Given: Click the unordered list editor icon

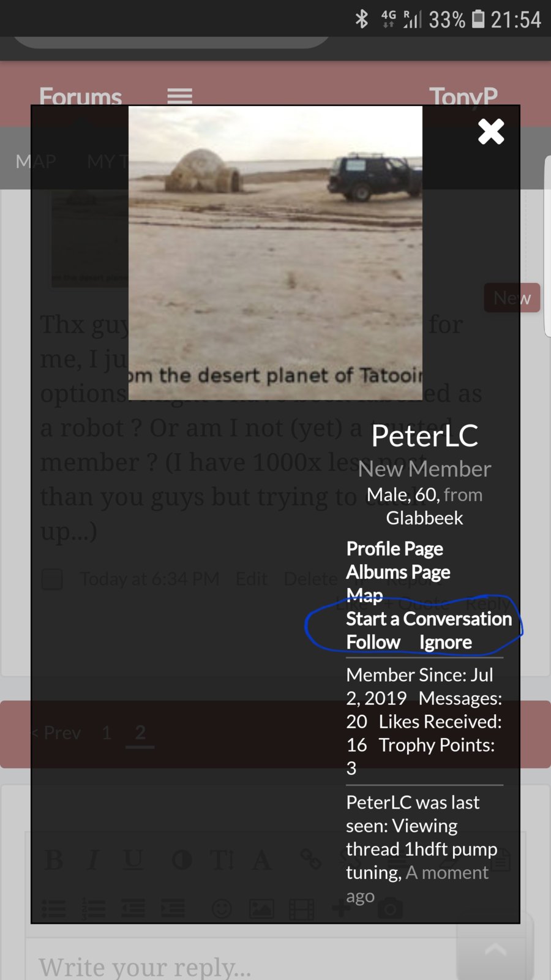Looking at the screenshot, I should tap(54, 908).
